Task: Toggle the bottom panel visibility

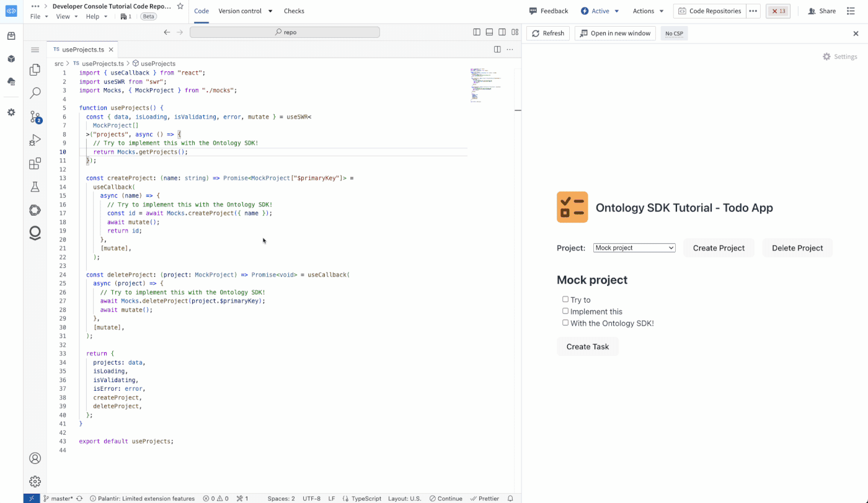Action: coord(489,32)
